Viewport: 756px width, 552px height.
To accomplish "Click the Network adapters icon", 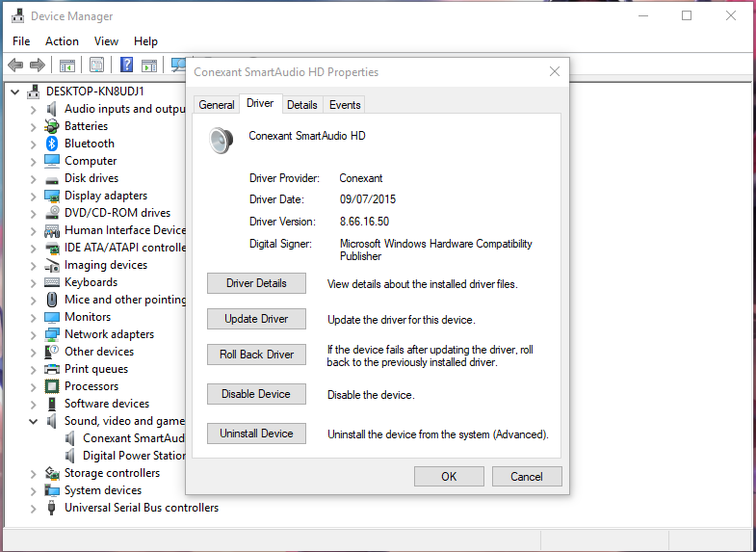I will pyautogui.click(x=52, y=334).
